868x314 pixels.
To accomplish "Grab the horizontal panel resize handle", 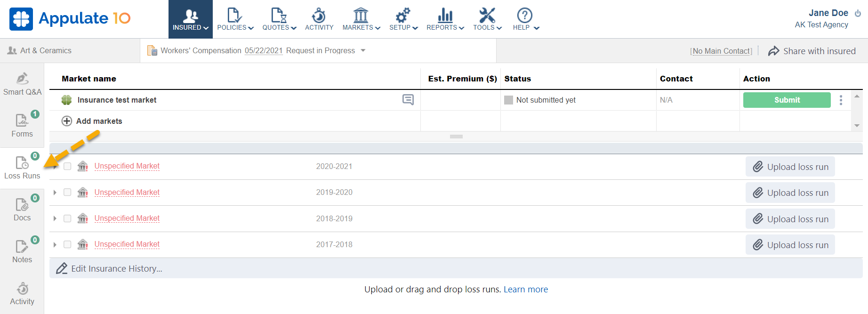I will click(456, 137).
